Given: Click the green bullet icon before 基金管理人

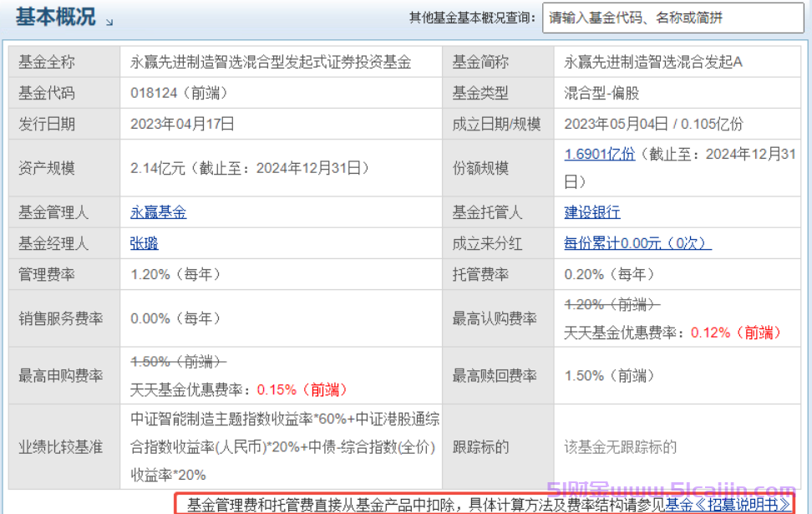Looking at the screenshot, I should click(x=15, y=212).
